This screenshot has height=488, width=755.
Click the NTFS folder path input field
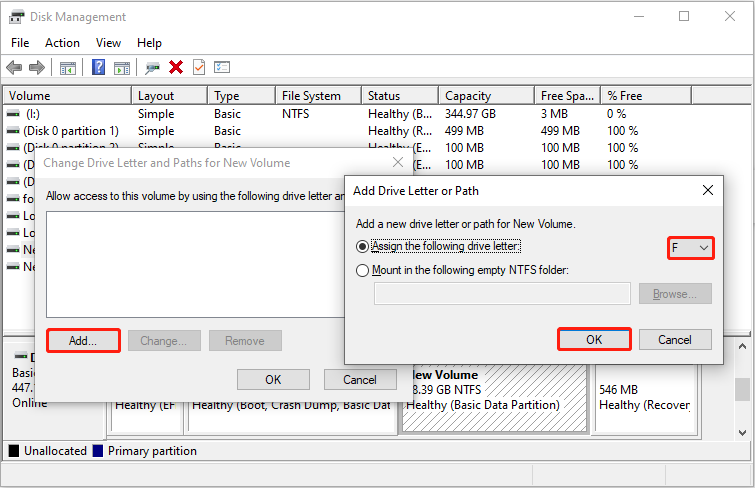pos(502,293)
